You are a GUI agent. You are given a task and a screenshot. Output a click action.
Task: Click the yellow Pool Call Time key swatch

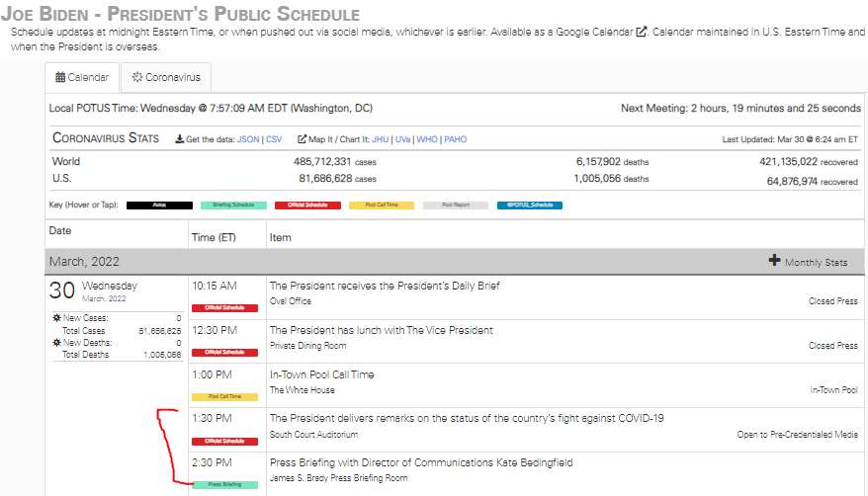(382, 206)
